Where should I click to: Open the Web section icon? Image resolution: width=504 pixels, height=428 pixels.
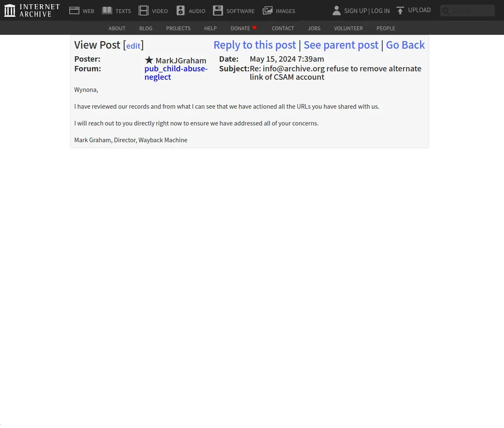[x=74, y=10]
